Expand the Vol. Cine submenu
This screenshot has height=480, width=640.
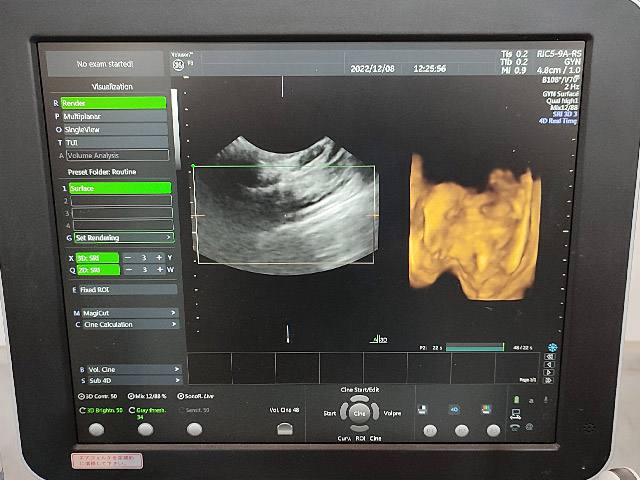pyautogui.click(x=134, y=369)
